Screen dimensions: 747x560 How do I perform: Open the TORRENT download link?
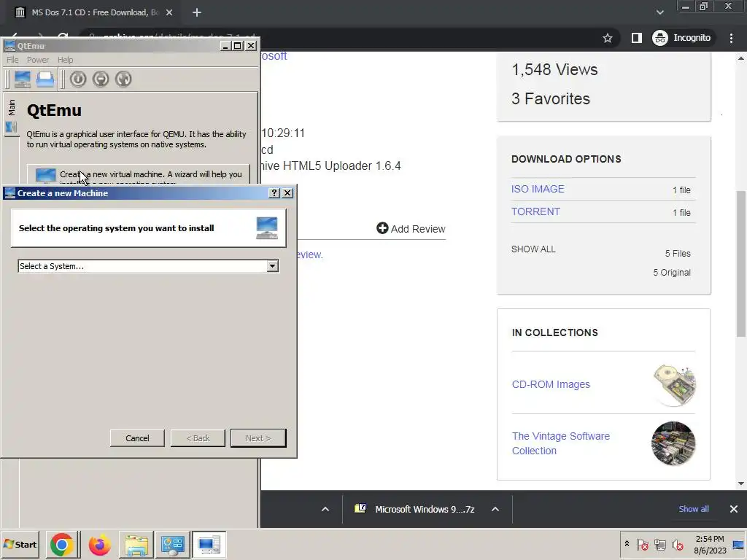pos(535,211)
